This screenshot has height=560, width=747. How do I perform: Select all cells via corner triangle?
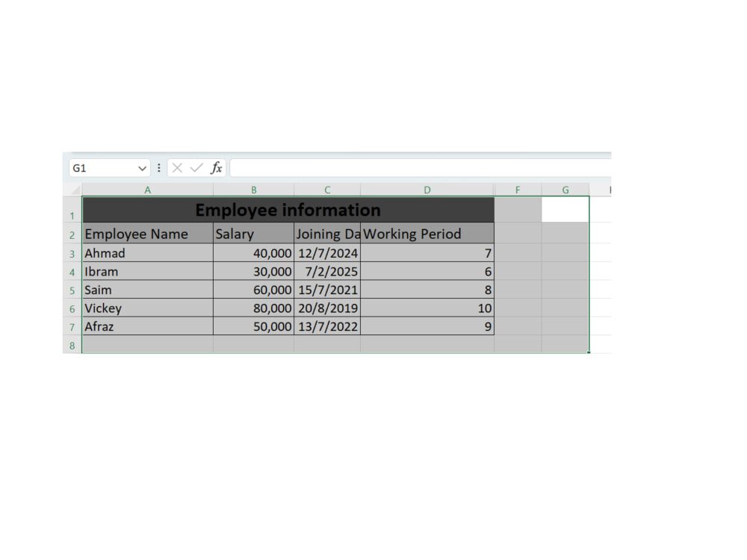click(75, 190)
